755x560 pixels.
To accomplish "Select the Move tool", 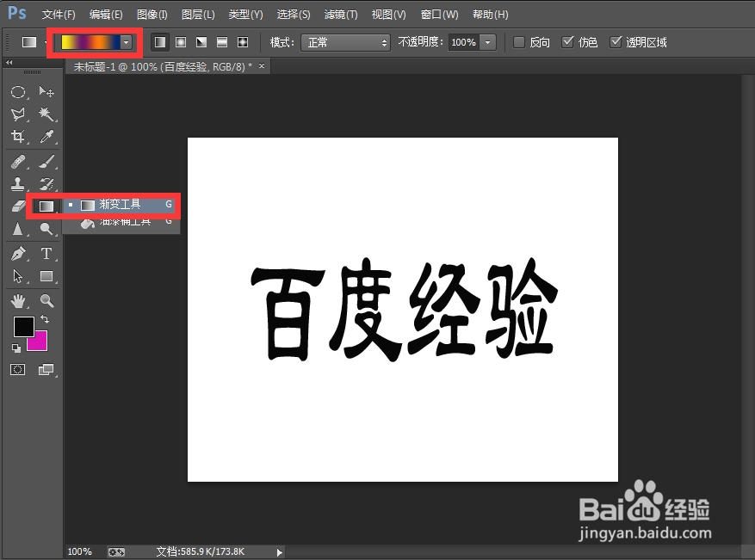I will click(46, 91).
